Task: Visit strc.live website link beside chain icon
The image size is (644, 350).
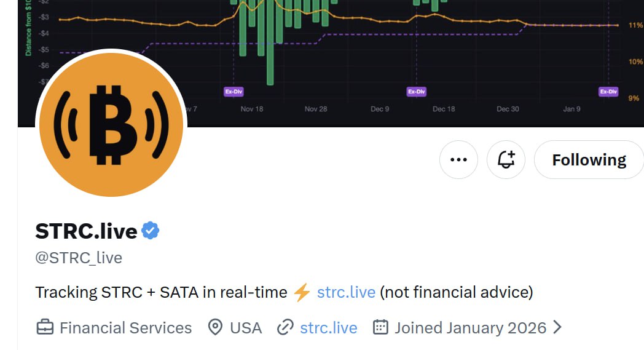Action: point(329,328)
